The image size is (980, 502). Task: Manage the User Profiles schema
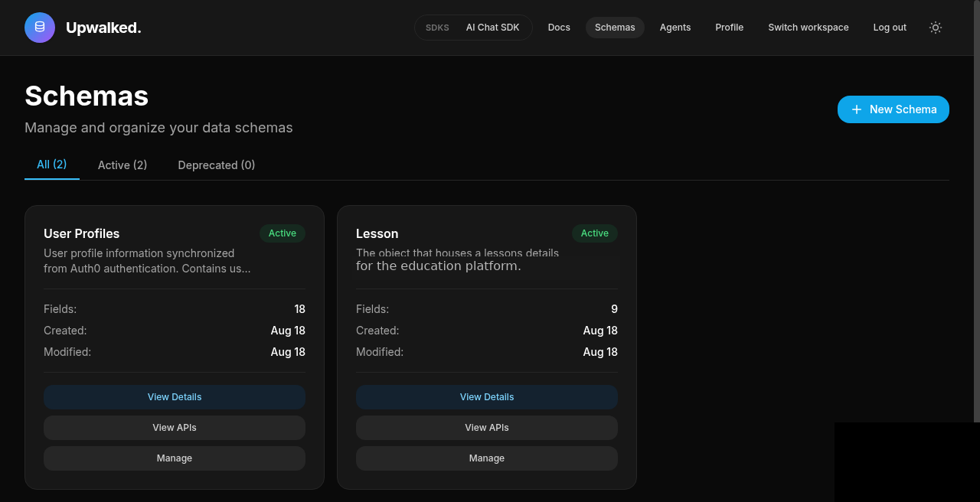pyautogui.click(x=175, y=458)
